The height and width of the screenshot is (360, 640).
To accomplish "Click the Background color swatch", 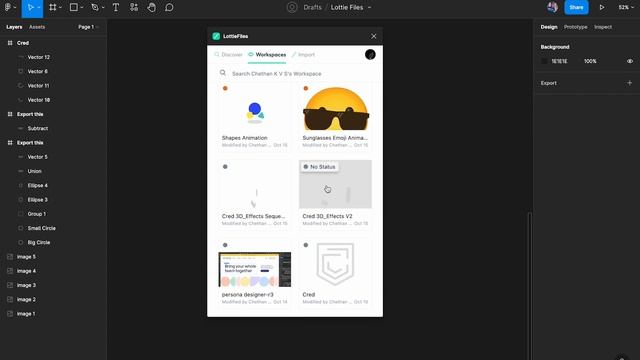I will (544, 61).
